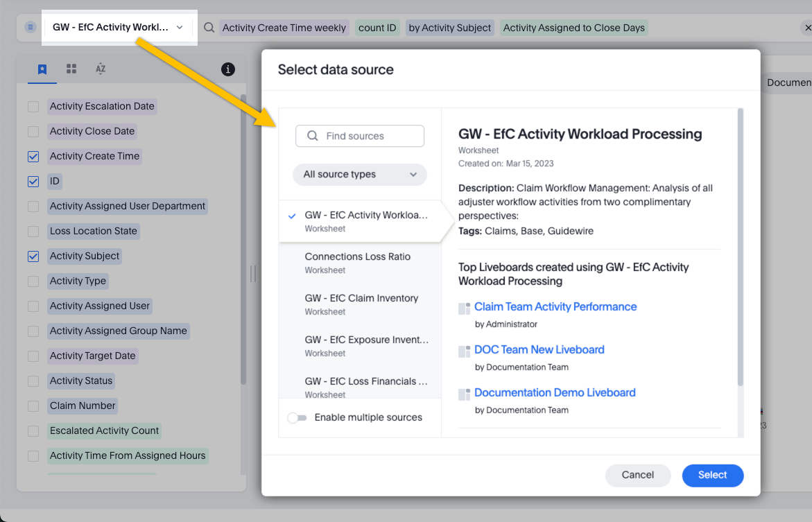The width and height of the screenshot is (812, 522).
Task: Open the GW - EfC Activity Workload source dropdown
Action: 179,27
